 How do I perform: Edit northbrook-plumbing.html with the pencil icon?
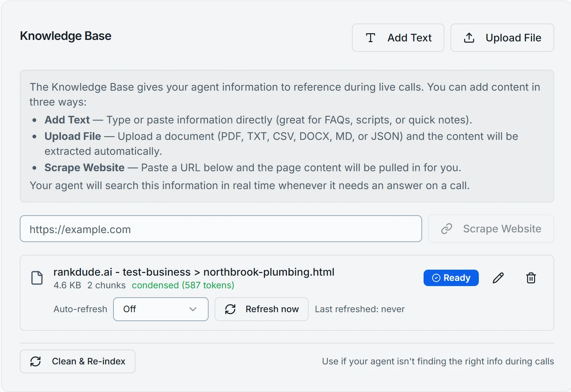point(498,278)
